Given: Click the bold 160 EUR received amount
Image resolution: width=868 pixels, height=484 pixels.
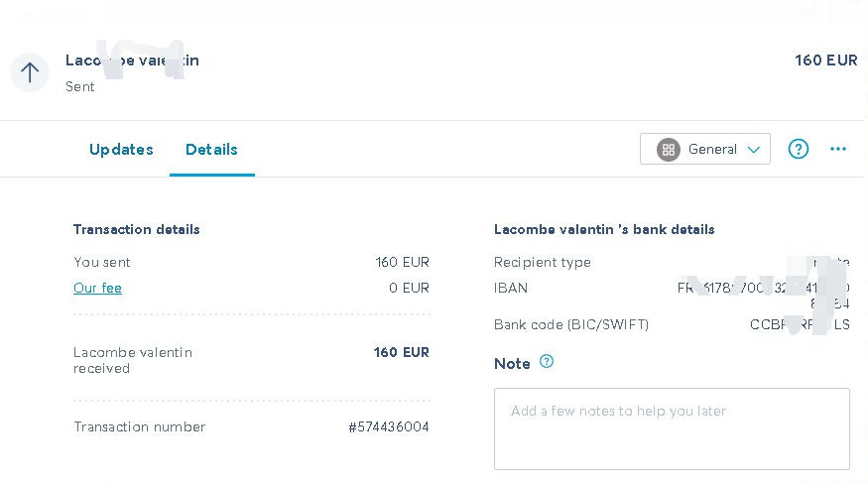Looking at the screenshot, I should coord(402,352).
